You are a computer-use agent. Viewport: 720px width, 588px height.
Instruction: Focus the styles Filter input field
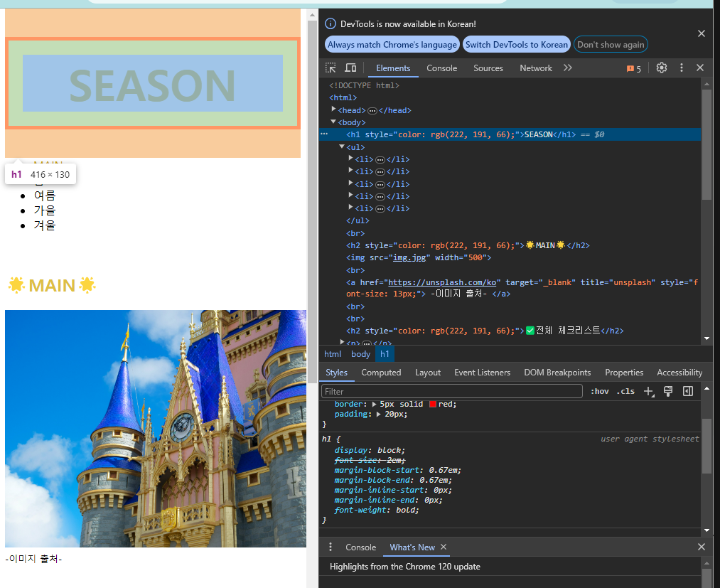click(x=452, y=391)
